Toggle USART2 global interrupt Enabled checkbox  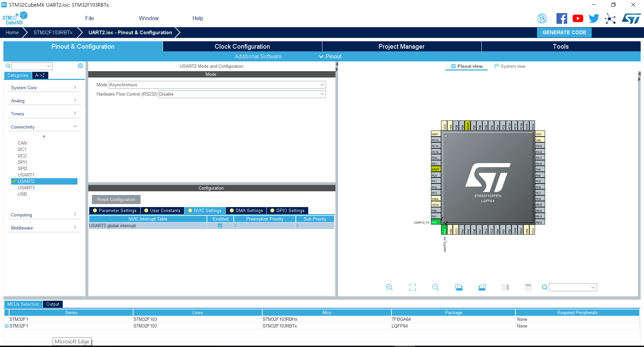pyautogui.click(x=220, y=226)
